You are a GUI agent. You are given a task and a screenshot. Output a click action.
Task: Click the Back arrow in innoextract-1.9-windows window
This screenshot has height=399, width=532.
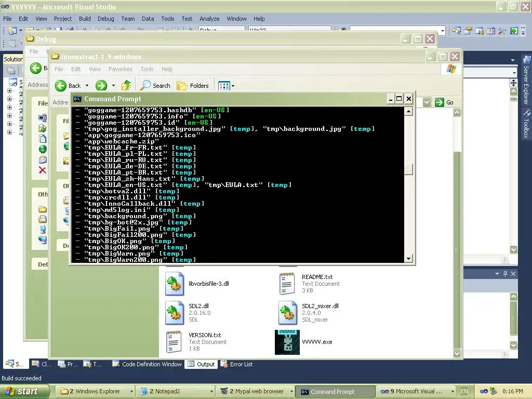pos(61,86)
